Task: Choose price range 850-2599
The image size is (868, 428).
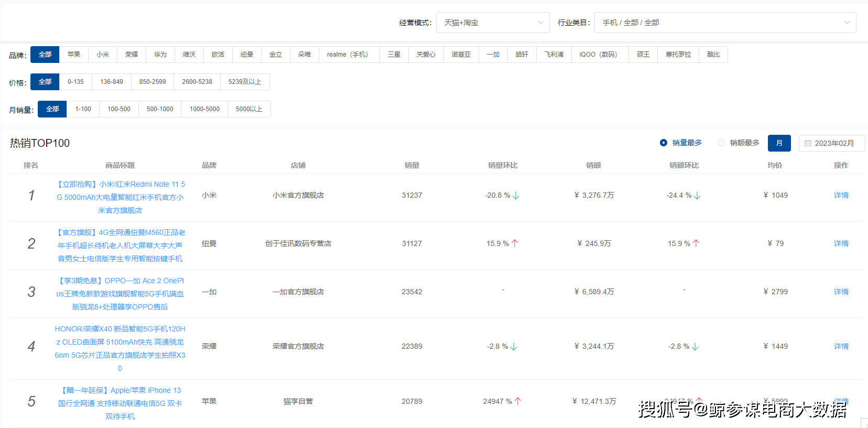Action: pos(153,82)
